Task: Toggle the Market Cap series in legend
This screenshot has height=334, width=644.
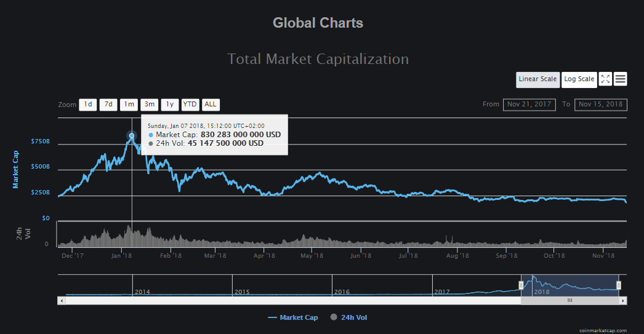Action: coord(293,317)
